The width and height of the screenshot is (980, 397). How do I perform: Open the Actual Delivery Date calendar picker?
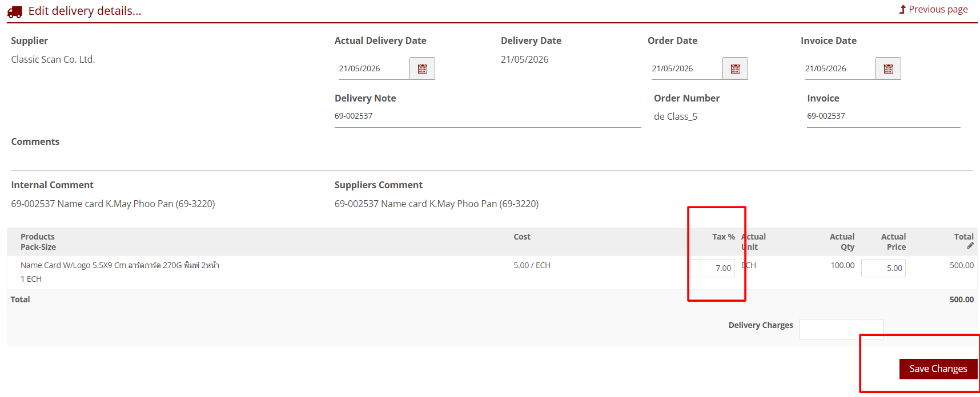point(422,68)
